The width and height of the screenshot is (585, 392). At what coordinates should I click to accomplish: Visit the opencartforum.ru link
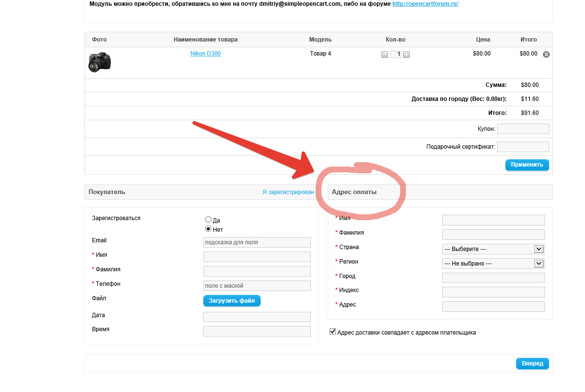[425, 3]
